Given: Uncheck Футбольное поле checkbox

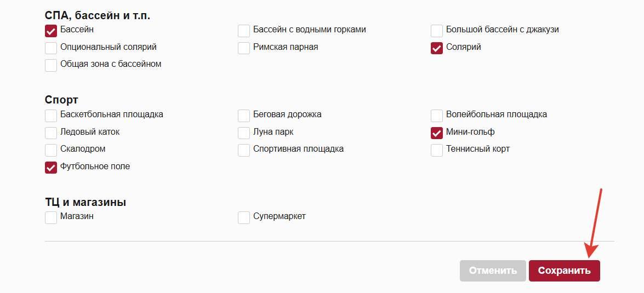Looking at the screenshot, I should pyautogui.click(x=51, y=168).
